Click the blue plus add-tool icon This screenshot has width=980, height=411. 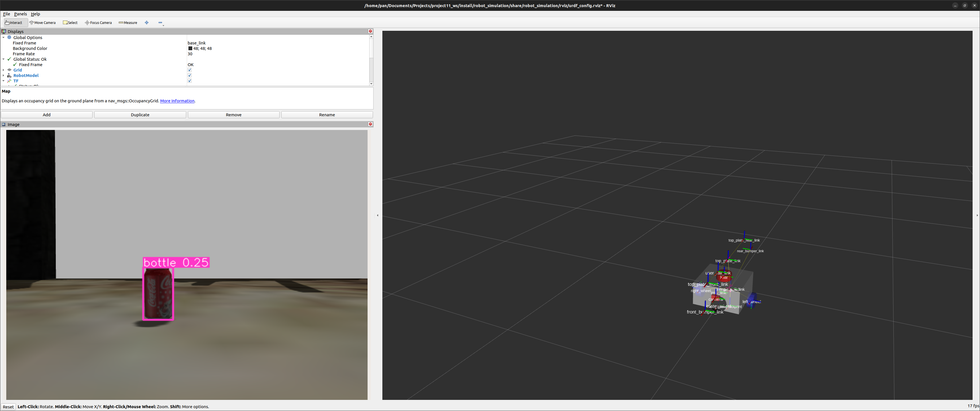146,23
